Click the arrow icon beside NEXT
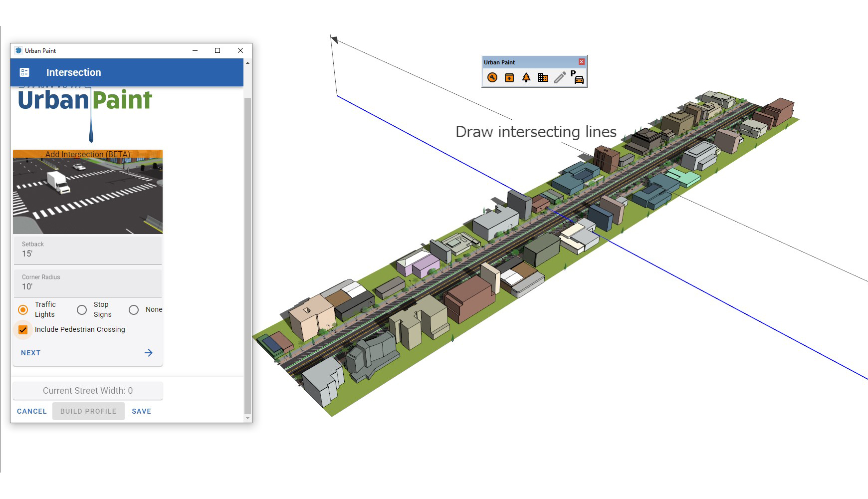The height and width of the screenshot is (499, 868). [149, 353]
